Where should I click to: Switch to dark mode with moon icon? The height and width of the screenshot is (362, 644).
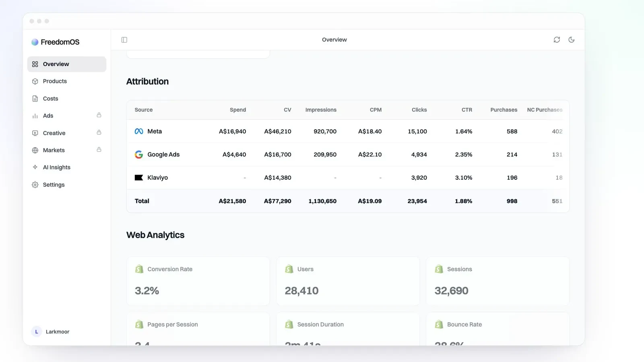point(572,40)
